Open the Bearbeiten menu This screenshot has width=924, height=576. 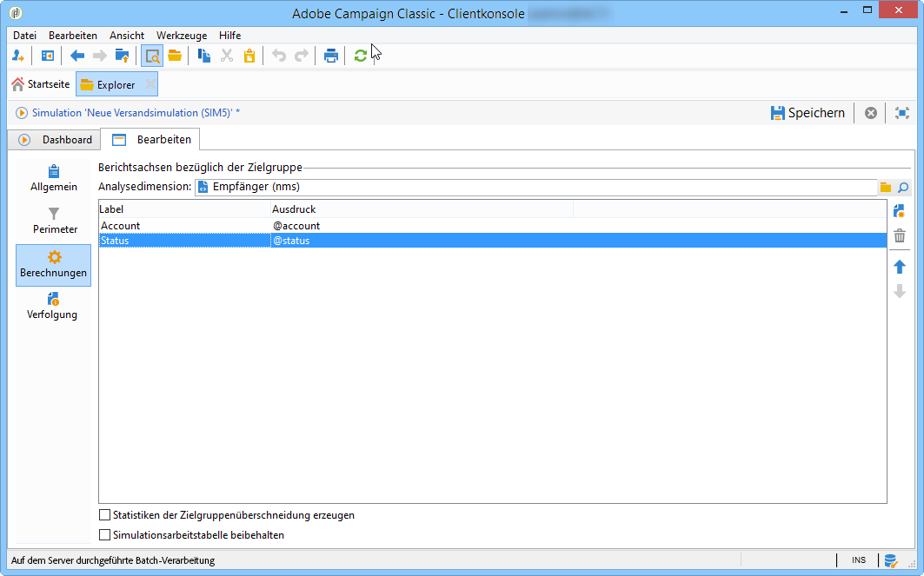(73, 36)
